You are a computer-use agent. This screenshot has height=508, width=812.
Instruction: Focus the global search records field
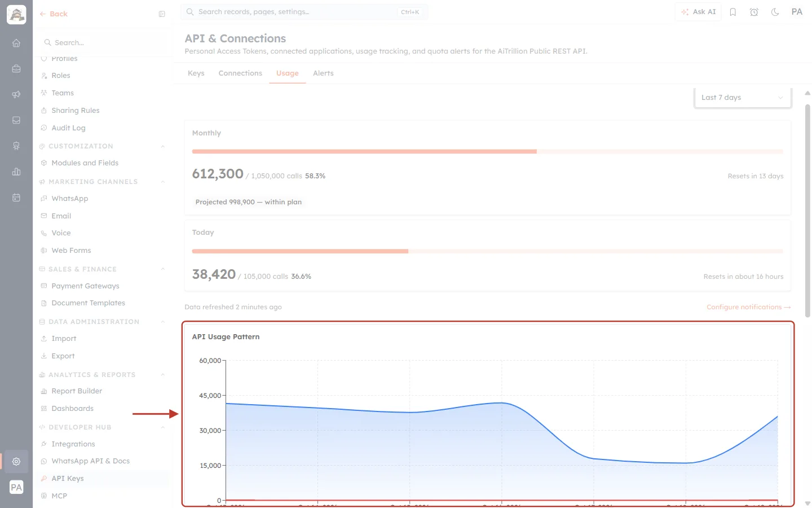point(304,12)
